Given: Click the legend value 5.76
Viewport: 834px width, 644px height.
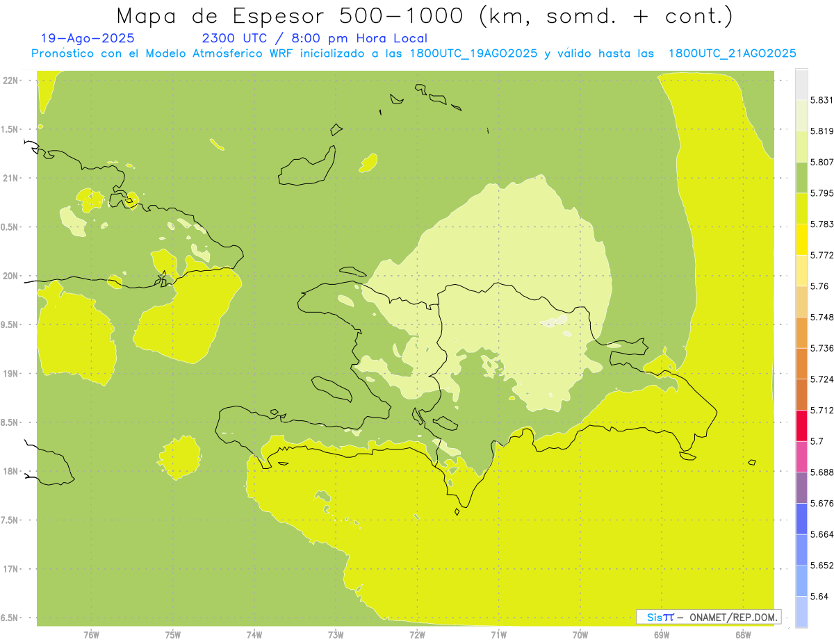Looking at the screenshot, I should pyautogui.click(x=819, y=286).
